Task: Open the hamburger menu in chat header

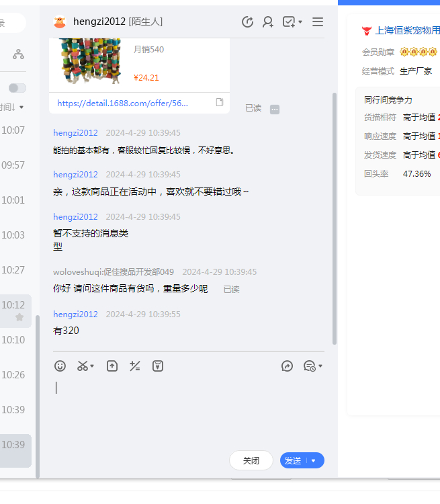Action: (x=318, y=22)
